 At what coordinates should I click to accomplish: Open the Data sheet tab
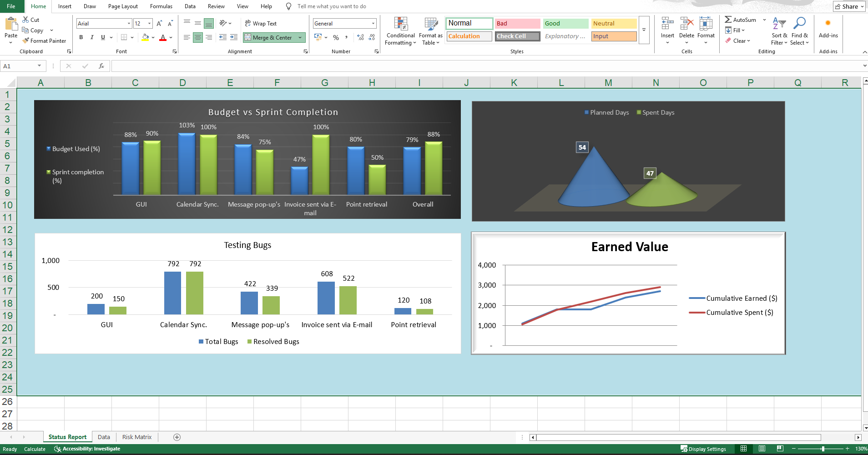point(104,437)
